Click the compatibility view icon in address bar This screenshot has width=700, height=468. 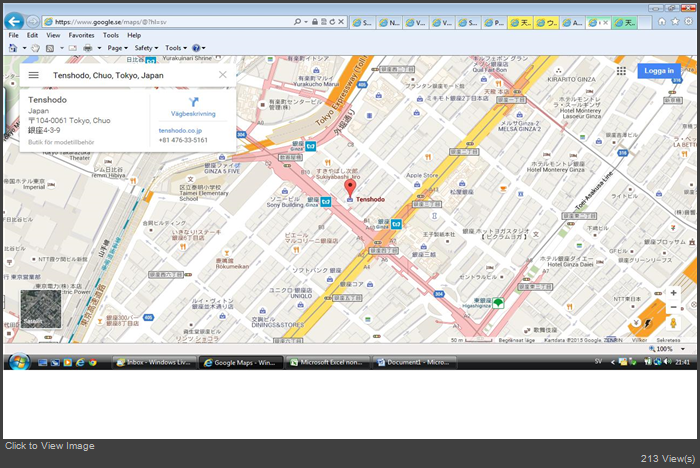click(323, 21)
